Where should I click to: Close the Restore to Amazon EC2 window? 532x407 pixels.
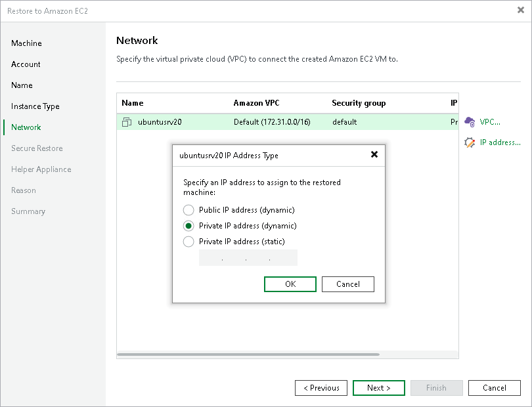(x=521, y=11)
